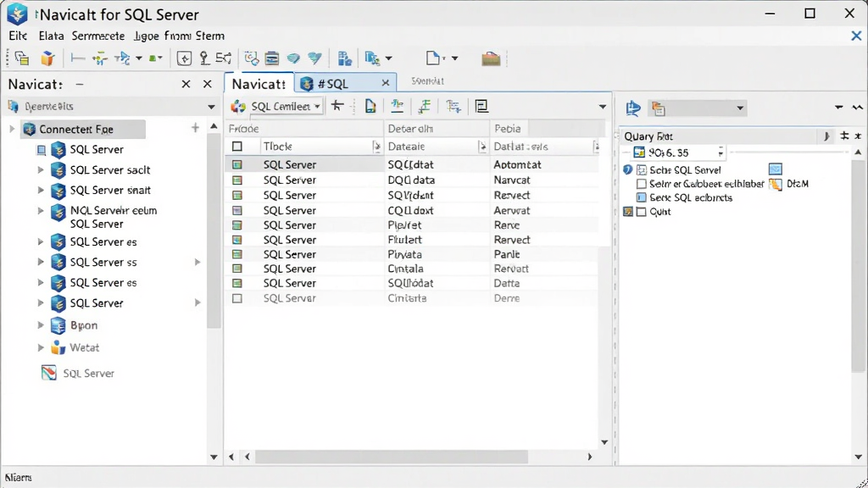Click the new document icon in main toolbar
Image resolution: width=868 pixels, height=488 pixels.
point(433,58)
